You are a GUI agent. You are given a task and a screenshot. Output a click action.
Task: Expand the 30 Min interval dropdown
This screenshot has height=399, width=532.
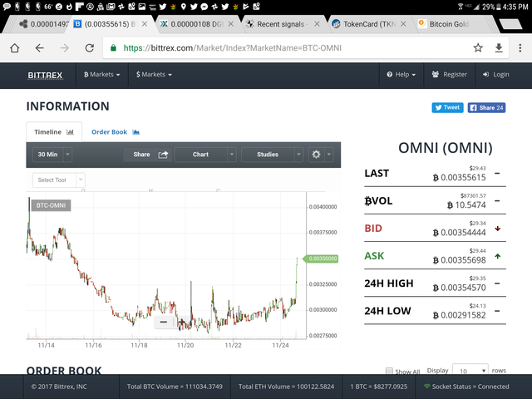coord(67,155)
